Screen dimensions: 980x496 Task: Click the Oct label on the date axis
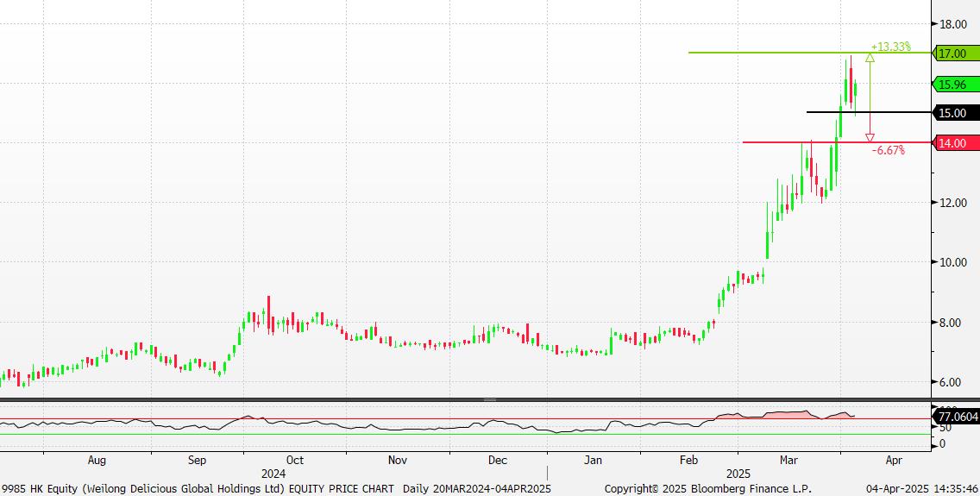coord(295,461)
